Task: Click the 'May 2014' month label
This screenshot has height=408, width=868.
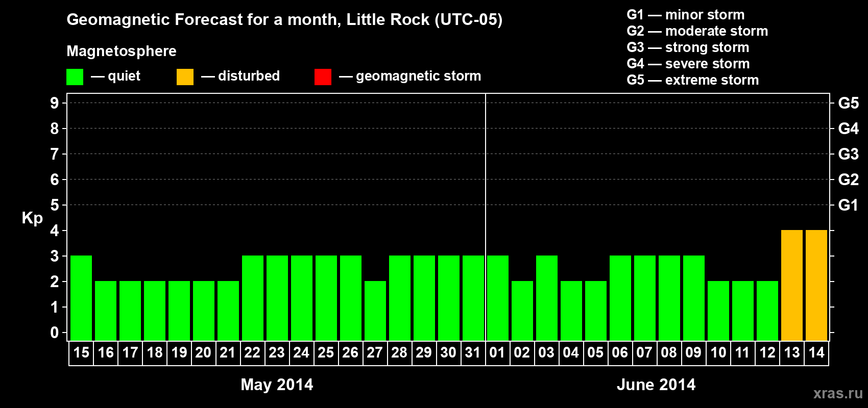Action: (x=277, y=385)
